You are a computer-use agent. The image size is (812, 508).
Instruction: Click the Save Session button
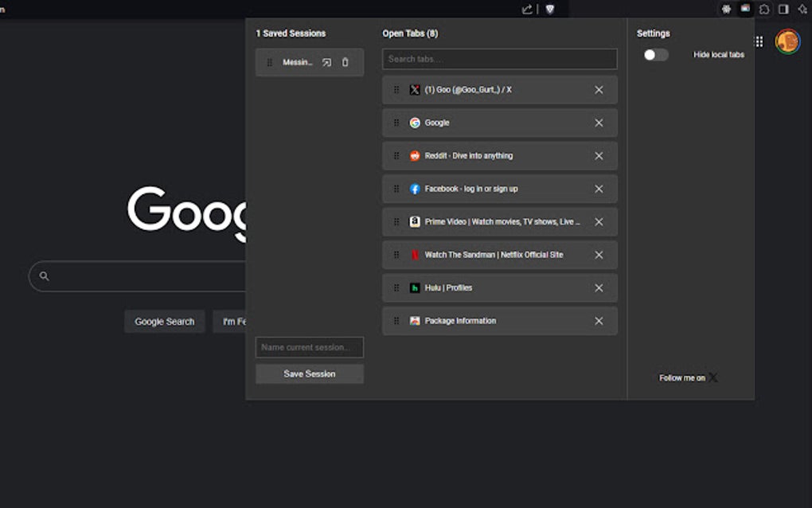[x=309, y=373]
